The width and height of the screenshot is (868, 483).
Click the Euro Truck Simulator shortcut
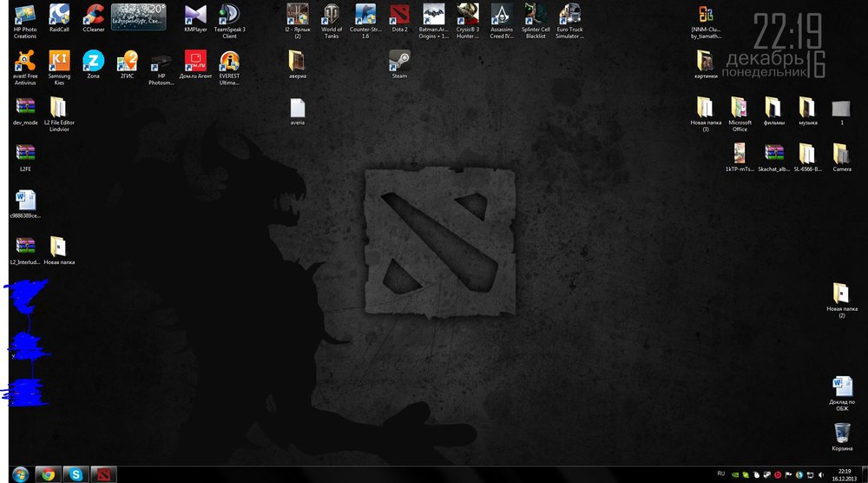point(569,15)
